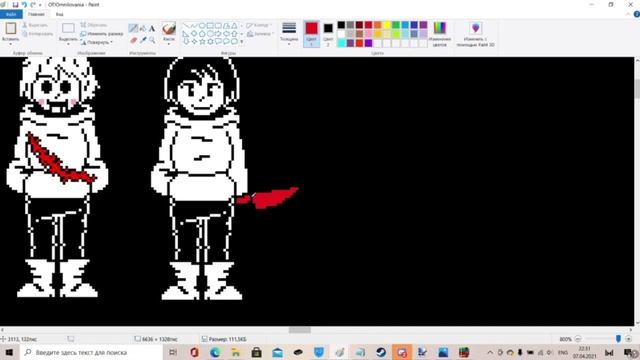Click the Copy (Копировать) button
Screen dimensions: 640x360
tap(38, 34)
